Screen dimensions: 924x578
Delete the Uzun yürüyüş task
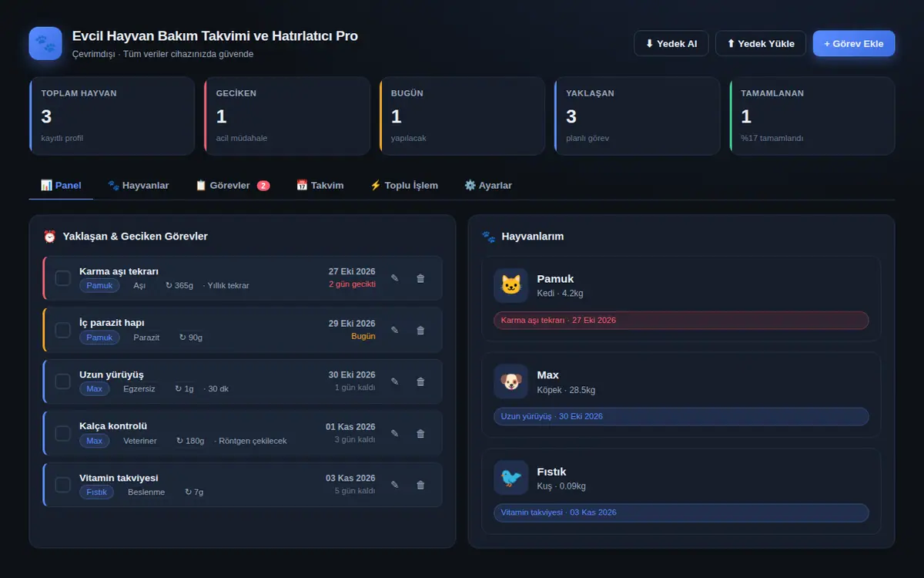click(x=420, y=381)
